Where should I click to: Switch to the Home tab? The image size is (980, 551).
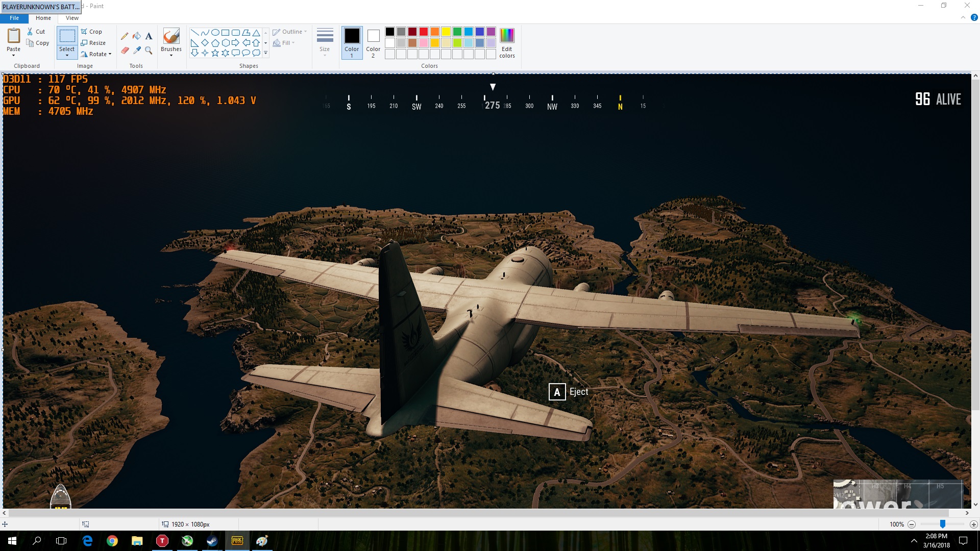coord(43,18)
